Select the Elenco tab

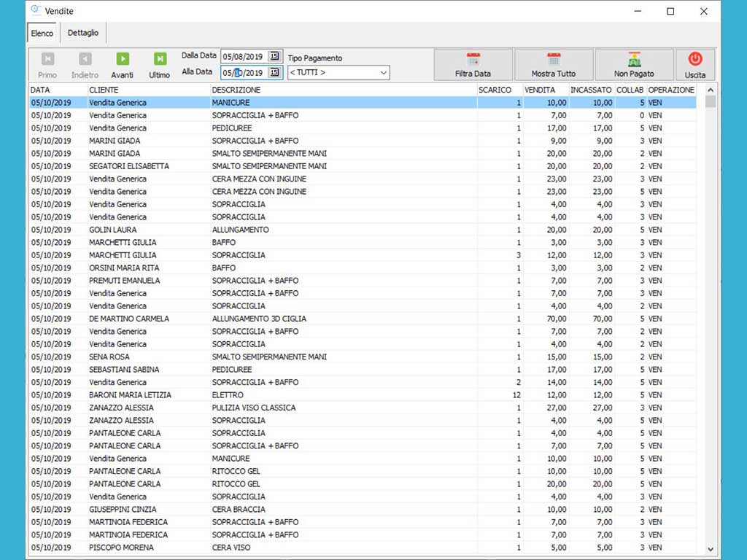pyautogui.click(x=42, y=34)
